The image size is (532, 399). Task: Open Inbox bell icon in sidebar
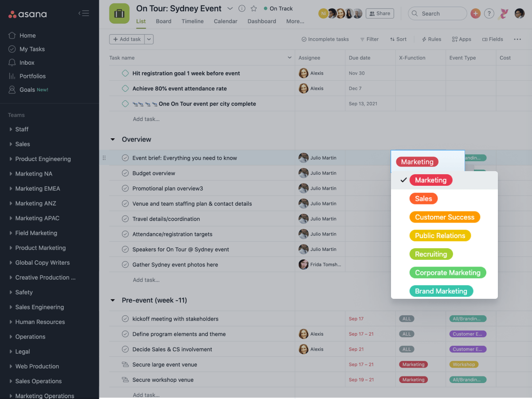coord(12,63)
